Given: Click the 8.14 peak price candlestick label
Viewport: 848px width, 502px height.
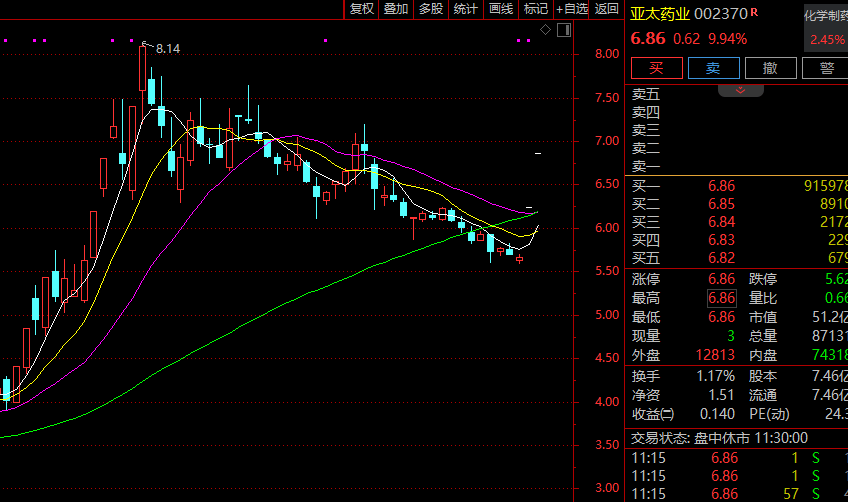Looking at the screenshot, I should (167, 47).
